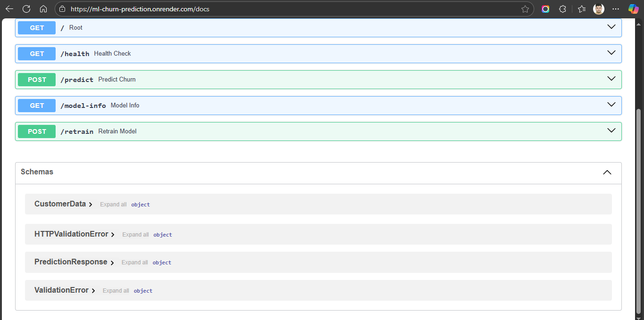The image size is (644, 320).
Task: Click Expand all next to CustomerData
Action: pyautogui.click(x=113, y=205)
